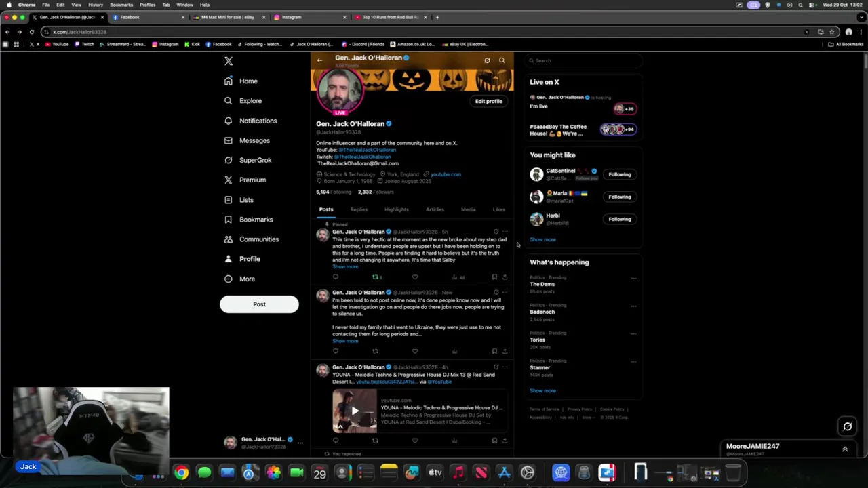
Task: Toggle Following for Herbl
Action: 619,219
